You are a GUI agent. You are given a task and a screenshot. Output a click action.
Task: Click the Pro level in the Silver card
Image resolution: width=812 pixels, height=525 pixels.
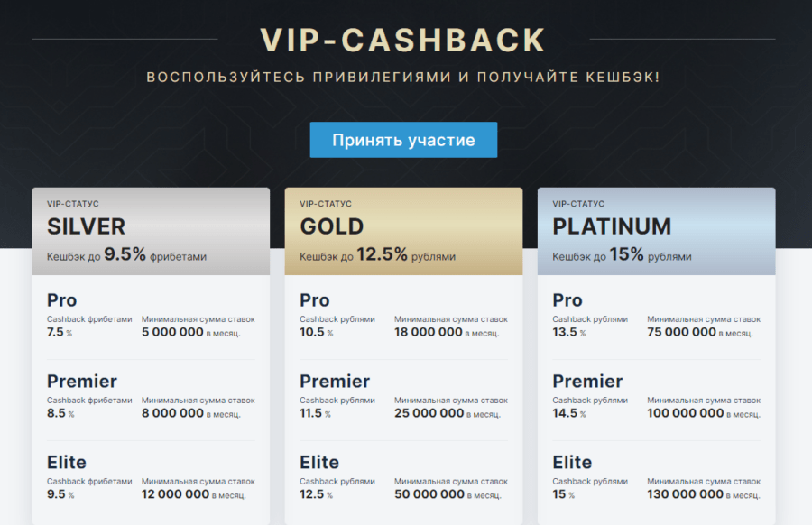(x=62, y=300)
